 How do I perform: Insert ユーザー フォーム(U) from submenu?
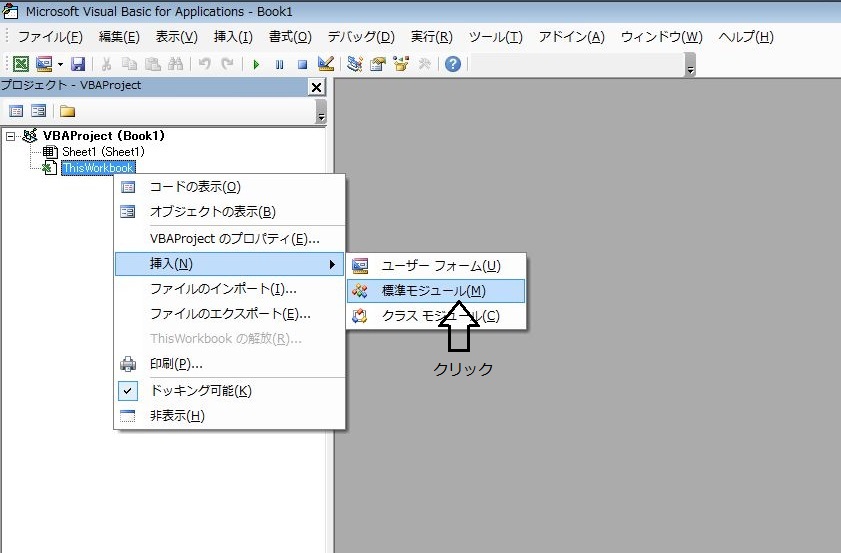(x=436, y=266)
